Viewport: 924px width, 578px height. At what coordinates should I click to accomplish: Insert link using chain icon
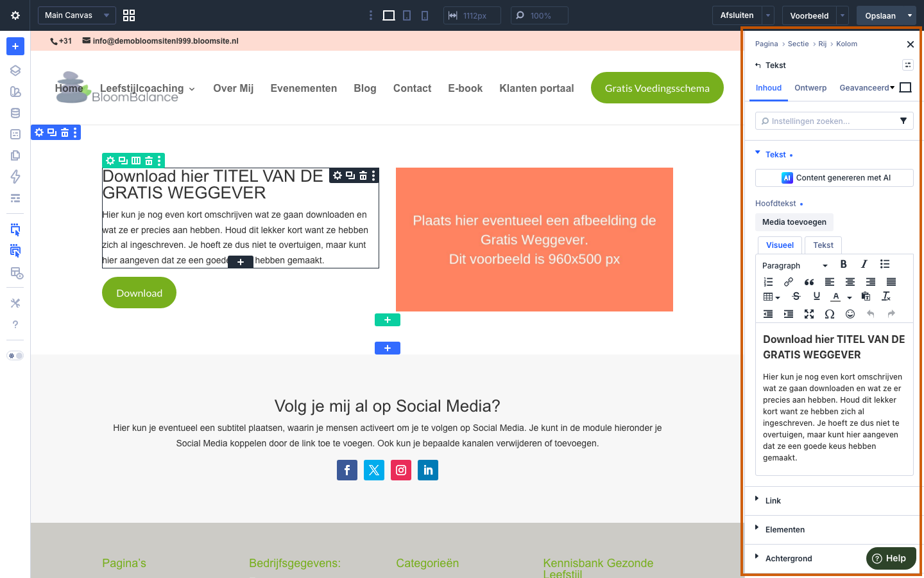[x=789, y=282]
